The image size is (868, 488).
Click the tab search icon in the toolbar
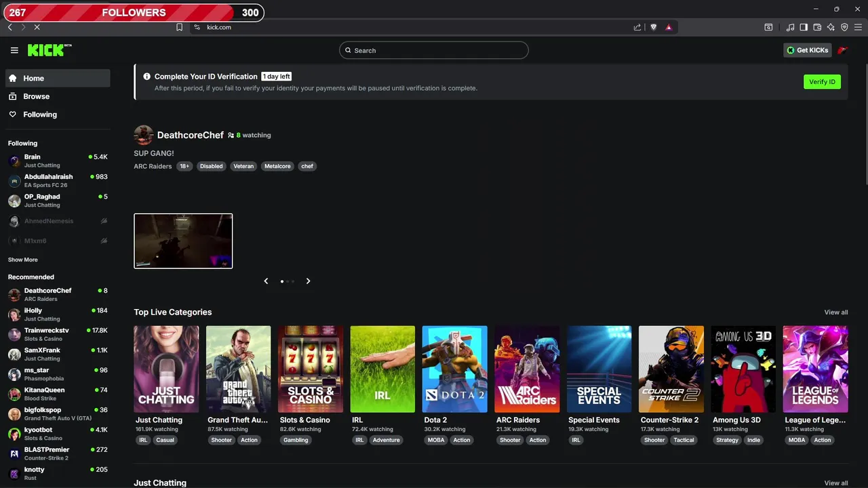(768, 27)
